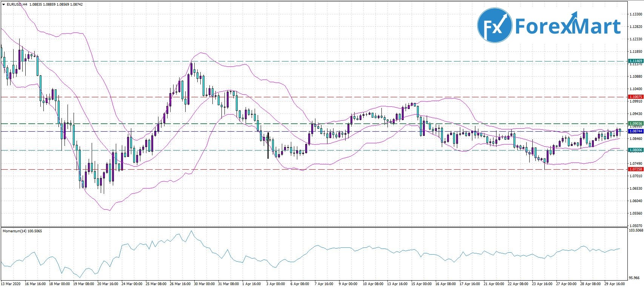
Task: Click the 103.5068 momentum scale value
Action: (636, 230)
